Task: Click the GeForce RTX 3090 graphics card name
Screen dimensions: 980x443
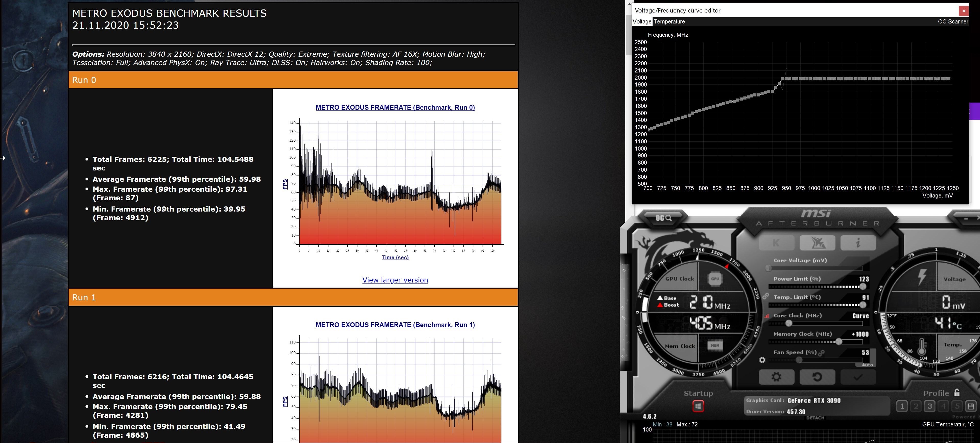Action: (x=814, y=400)
